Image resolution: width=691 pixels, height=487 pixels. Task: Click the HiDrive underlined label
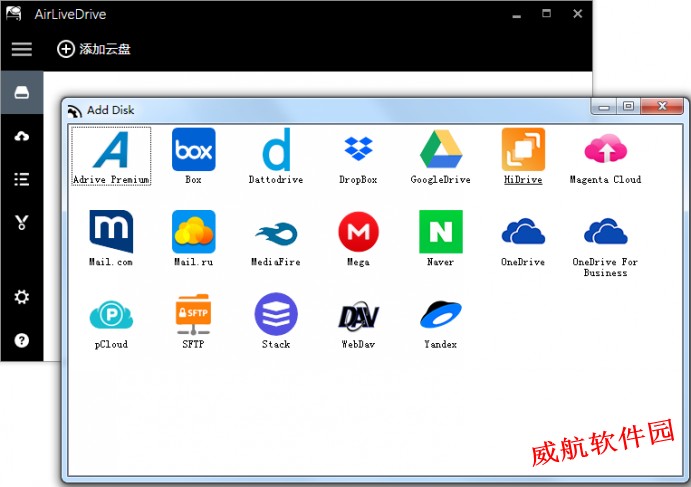click(523, 180)
